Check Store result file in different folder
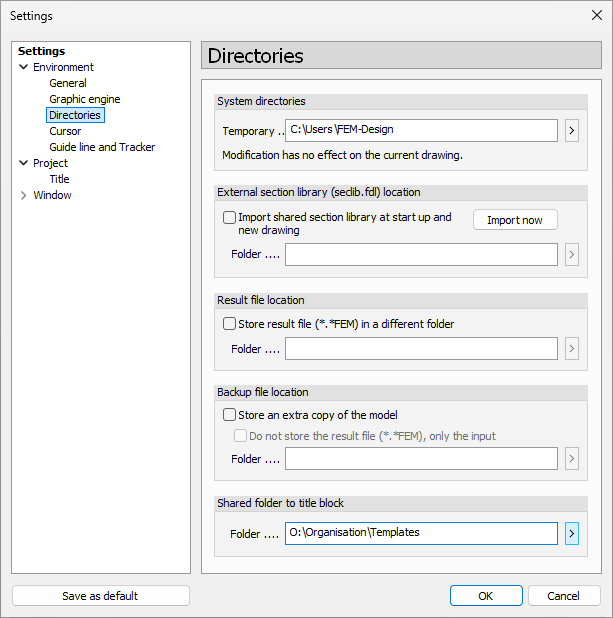The height and width of the screenshot is (618, 613). click(x=230, y=324)
